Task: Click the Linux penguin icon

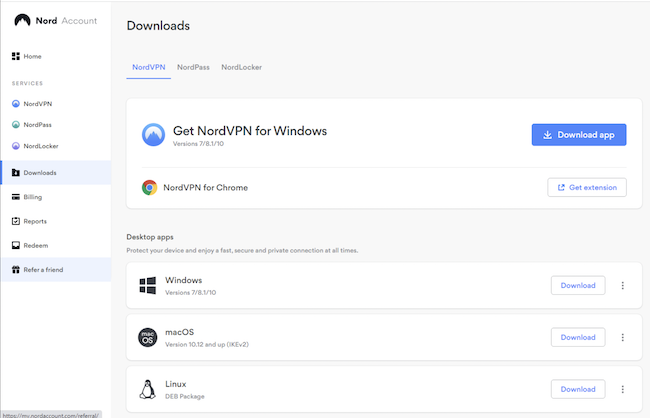Action: pyautogui.click(x=148, y=389)
